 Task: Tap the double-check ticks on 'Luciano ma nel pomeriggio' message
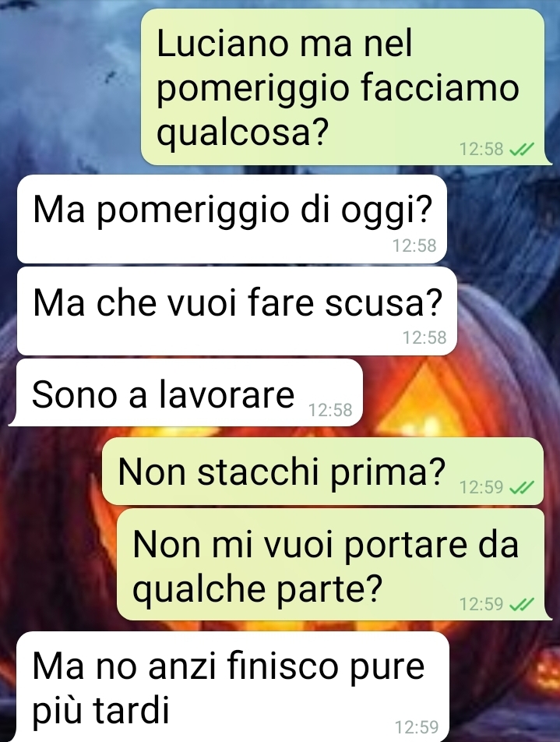(x=522, y=150)
